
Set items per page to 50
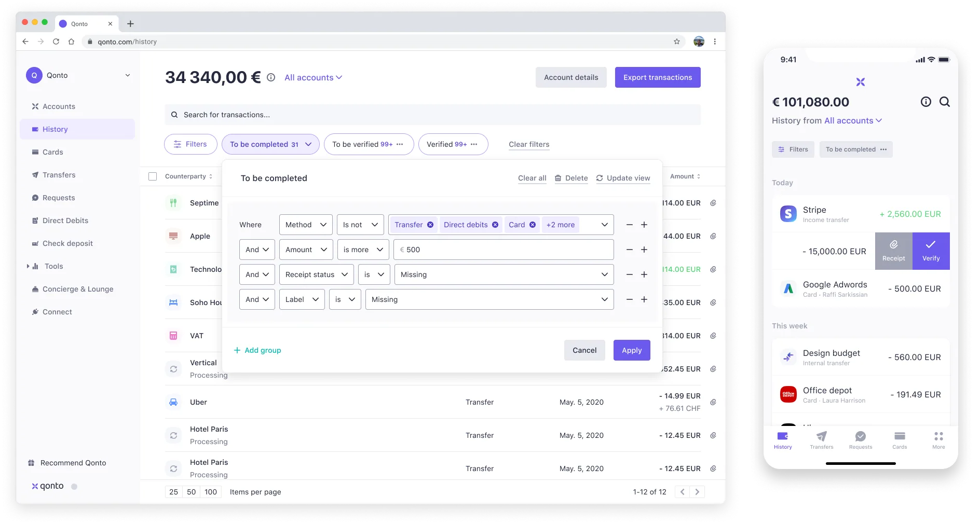click(192, 492)
